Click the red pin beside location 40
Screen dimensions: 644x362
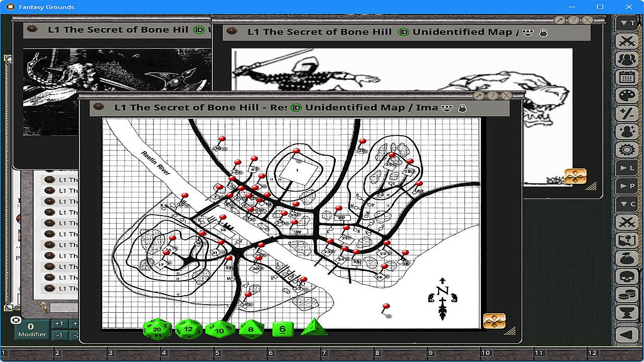click(x=419, y=184)
